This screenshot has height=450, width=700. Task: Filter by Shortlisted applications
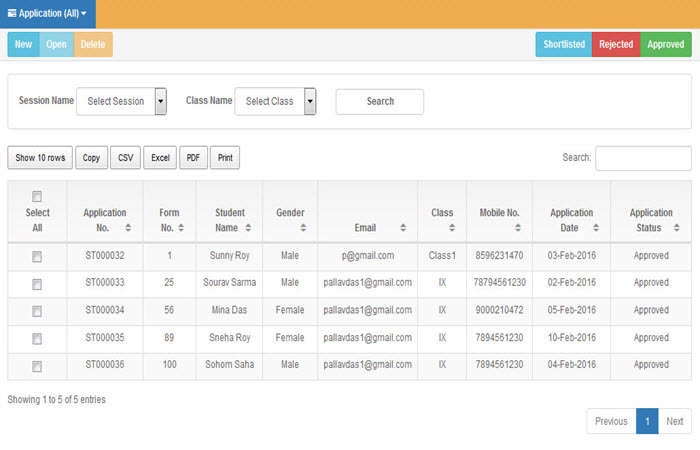[x=564, y=44]
